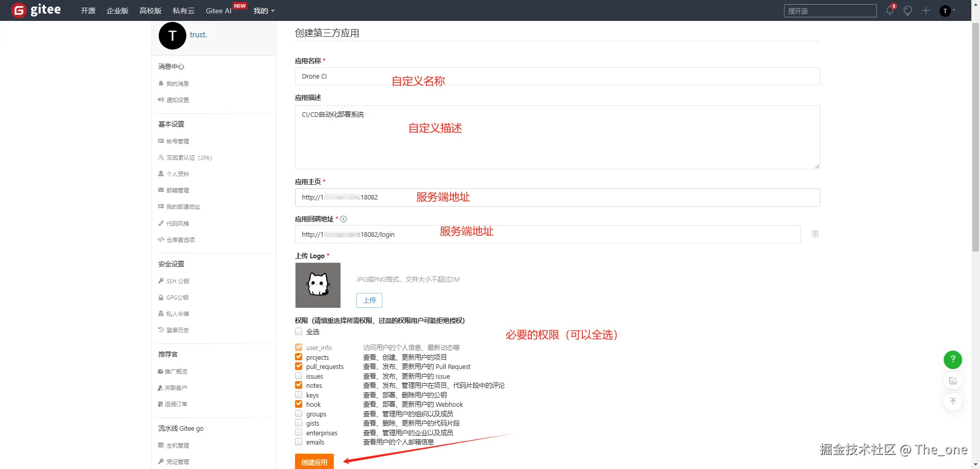Check the keys permission checkbox
Screen dimensions: 980x469
(299, 395)
